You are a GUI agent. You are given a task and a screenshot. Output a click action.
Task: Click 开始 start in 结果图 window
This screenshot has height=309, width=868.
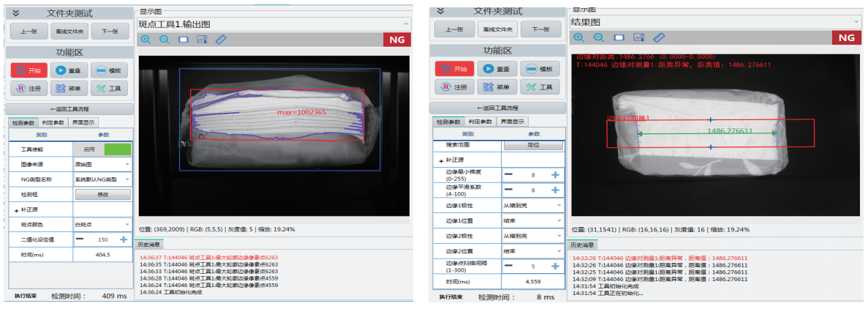[x=455, y=69]
